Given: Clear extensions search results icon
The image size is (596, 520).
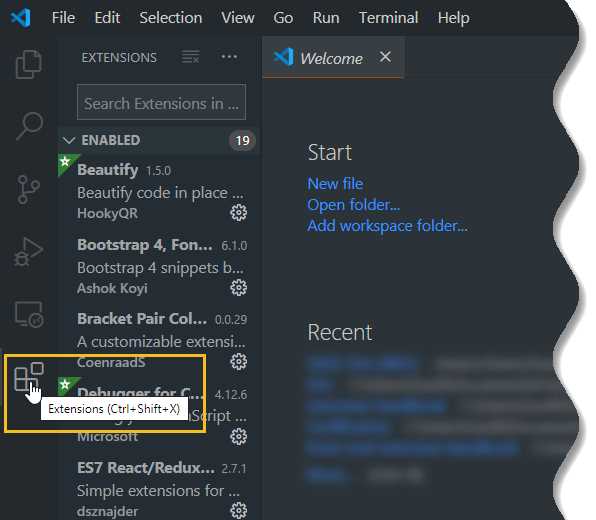Looking at the screenshot, I should coord(190,57).
